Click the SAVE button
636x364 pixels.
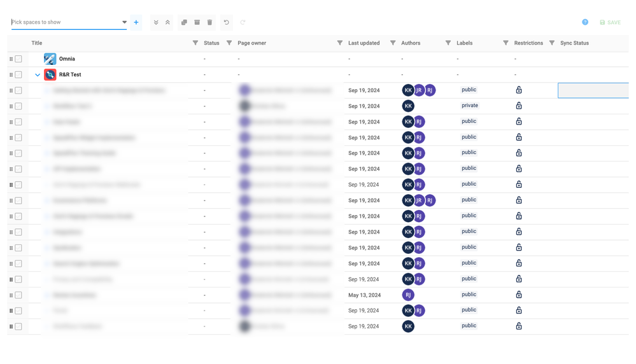[x=610, y=22]
